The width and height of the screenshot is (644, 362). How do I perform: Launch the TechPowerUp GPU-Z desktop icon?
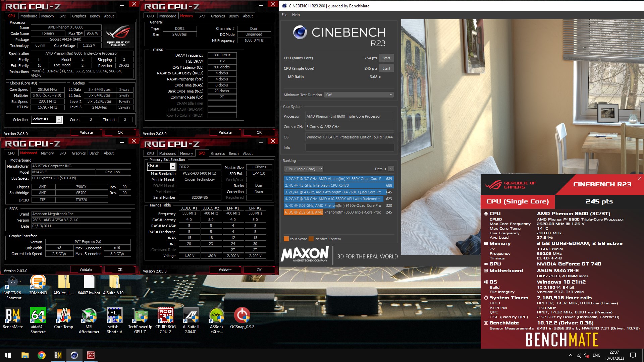pyautogui.click(x=140, y=320)
